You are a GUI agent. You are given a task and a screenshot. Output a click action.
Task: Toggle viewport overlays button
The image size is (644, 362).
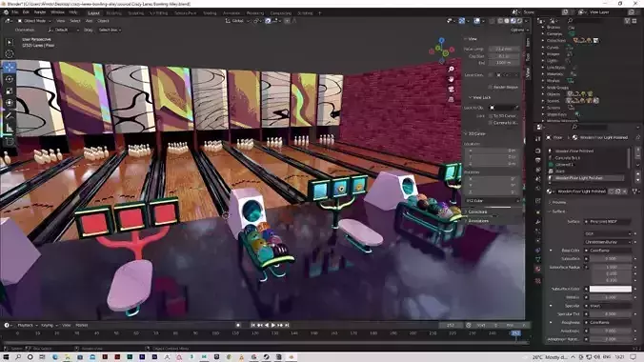tap(476, 21)
